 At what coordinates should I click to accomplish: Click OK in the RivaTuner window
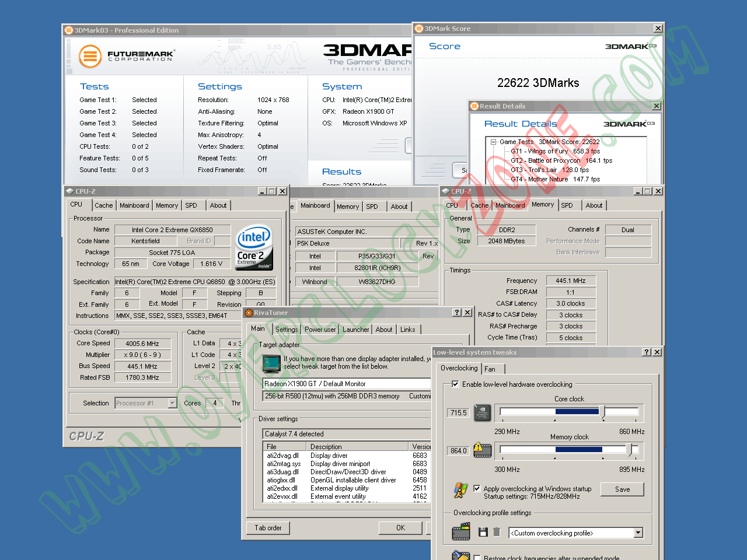pos(400,528)
